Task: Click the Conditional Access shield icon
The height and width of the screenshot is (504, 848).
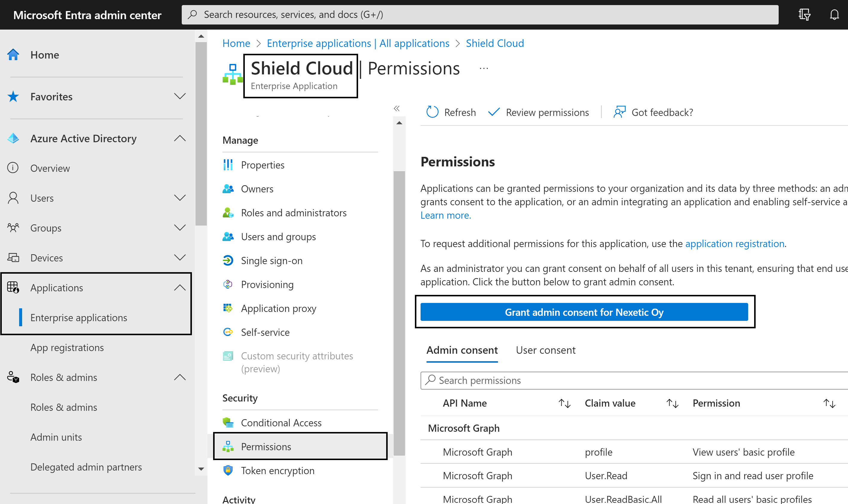Action: coord(228,422)
